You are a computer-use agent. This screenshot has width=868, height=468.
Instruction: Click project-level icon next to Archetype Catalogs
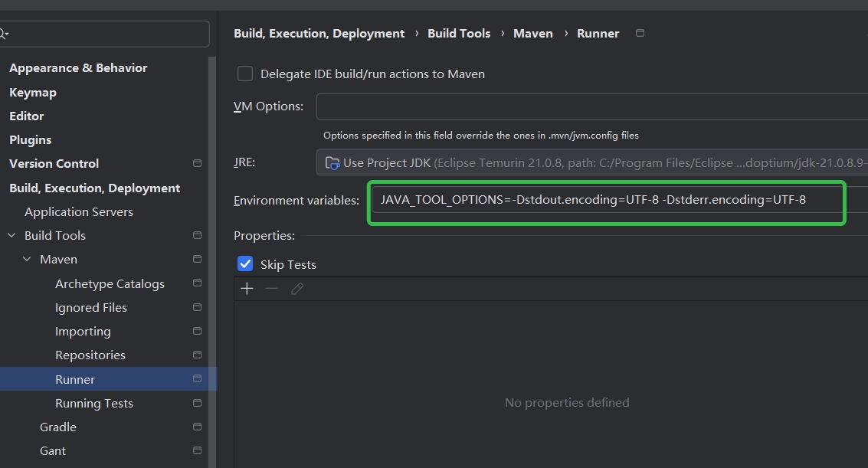[x=197, y=283]
